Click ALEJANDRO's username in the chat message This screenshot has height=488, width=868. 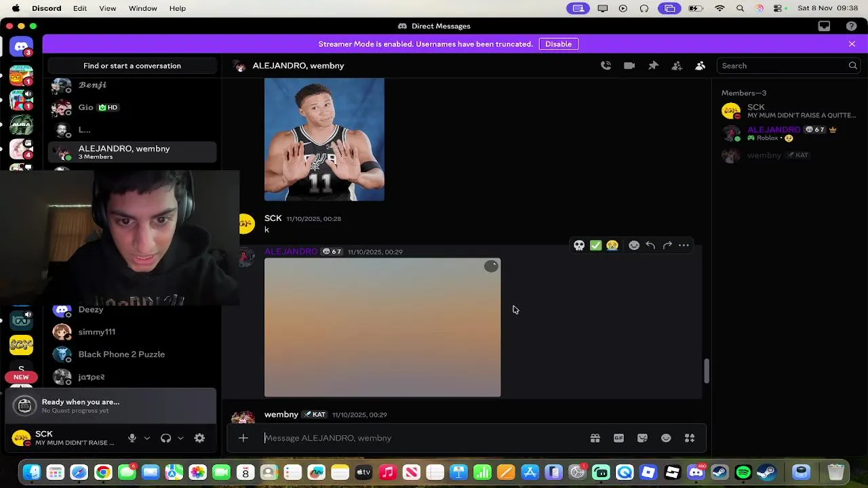pyautogui.click(x=291, y=251)
